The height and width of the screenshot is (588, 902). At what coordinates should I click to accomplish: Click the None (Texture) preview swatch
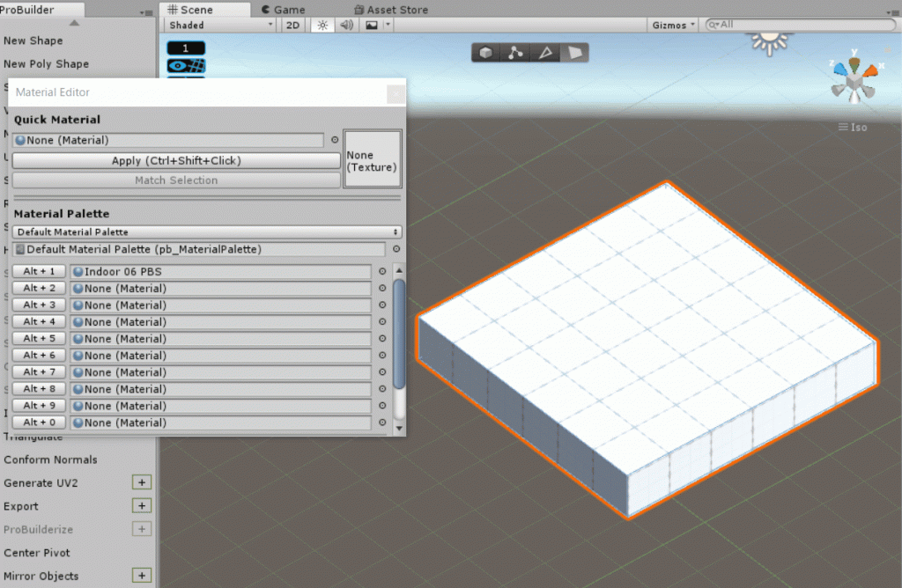372,158
